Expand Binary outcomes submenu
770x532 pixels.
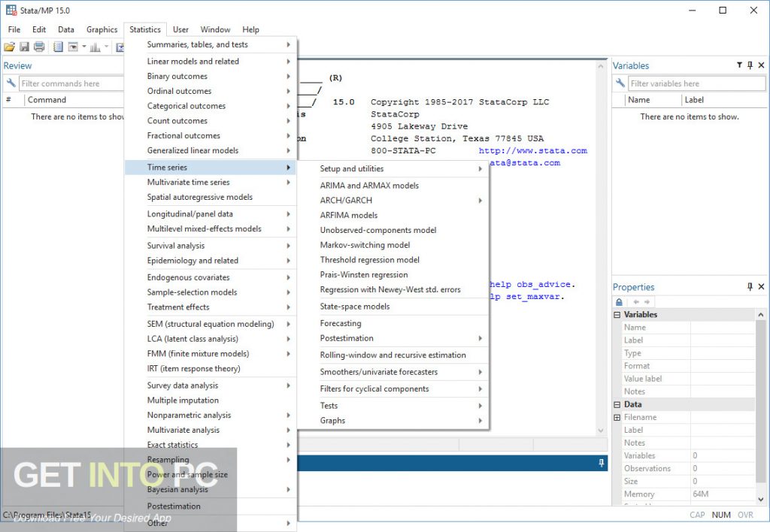[211, 76]
